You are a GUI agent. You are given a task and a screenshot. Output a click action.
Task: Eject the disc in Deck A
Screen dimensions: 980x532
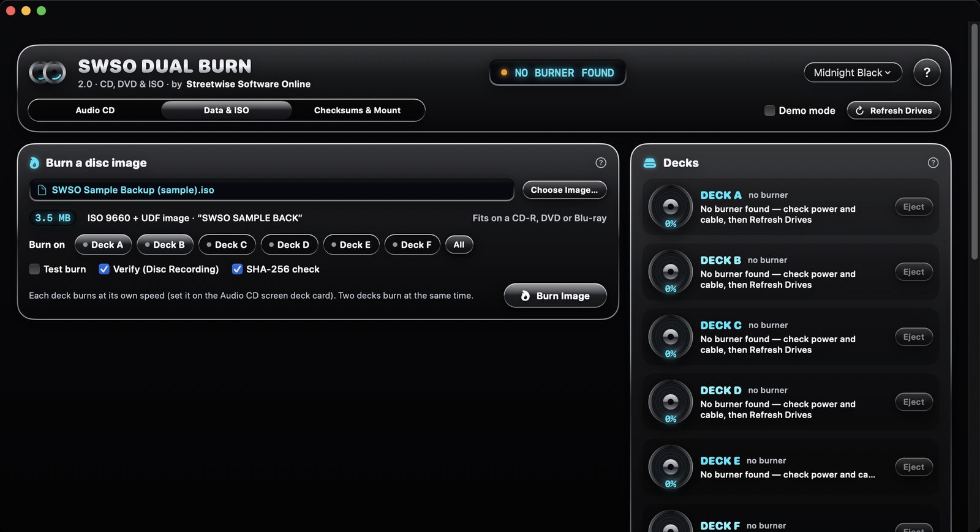(914, 207)
